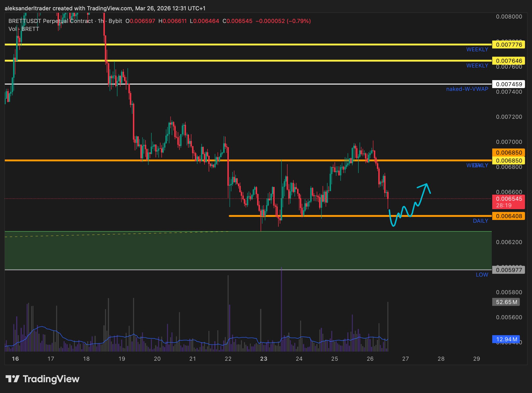Click the LOW label beneath gray line
This screenshot has width=532, height=393.
482,275
